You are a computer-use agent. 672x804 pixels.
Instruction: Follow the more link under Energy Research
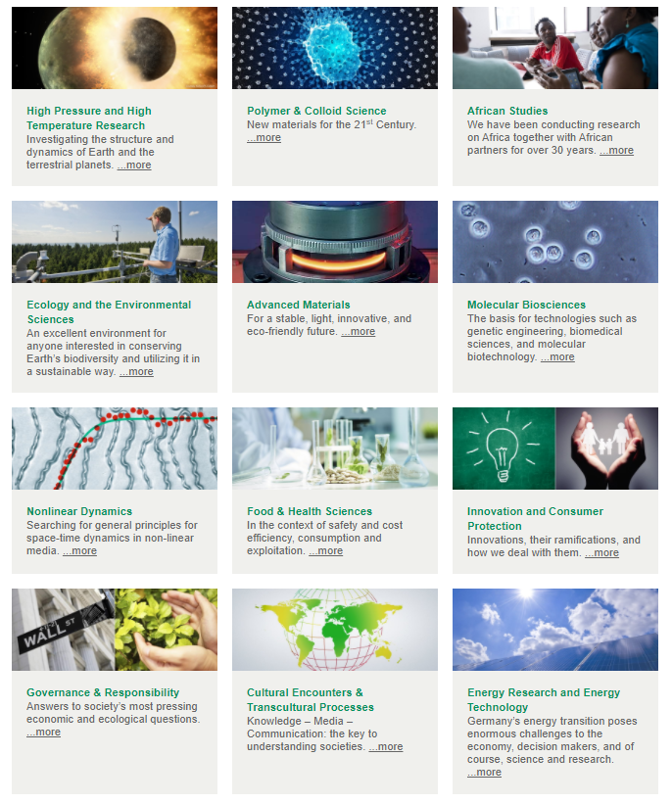point(484,773)
